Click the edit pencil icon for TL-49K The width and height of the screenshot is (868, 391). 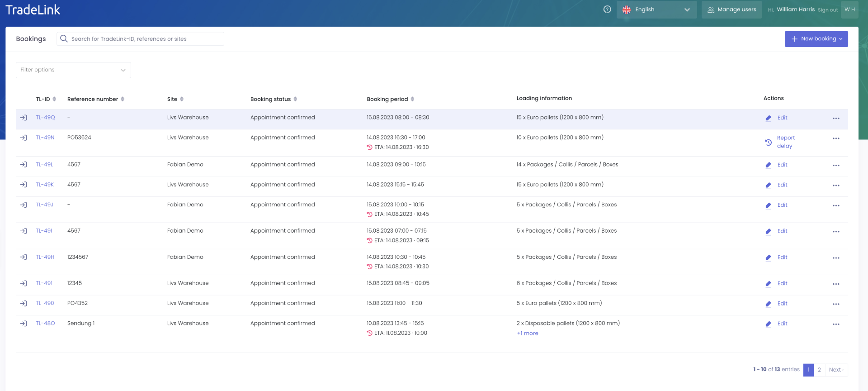(768, 185)
